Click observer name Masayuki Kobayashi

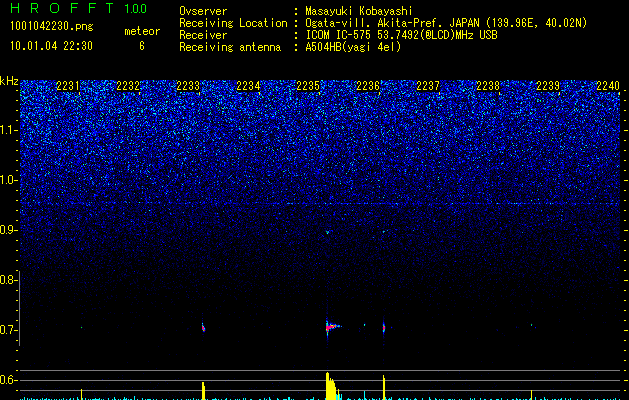click(x=359, y=11)
